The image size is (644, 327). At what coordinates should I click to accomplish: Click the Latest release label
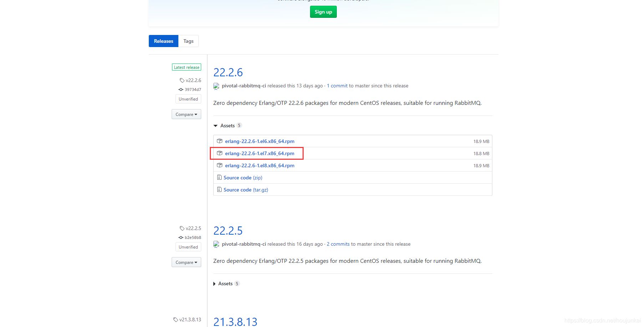point(187,67)
